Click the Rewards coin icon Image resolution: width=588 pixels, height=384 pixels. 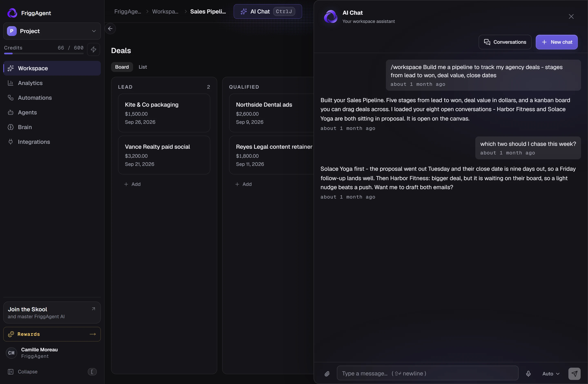(x=11, y=334)
